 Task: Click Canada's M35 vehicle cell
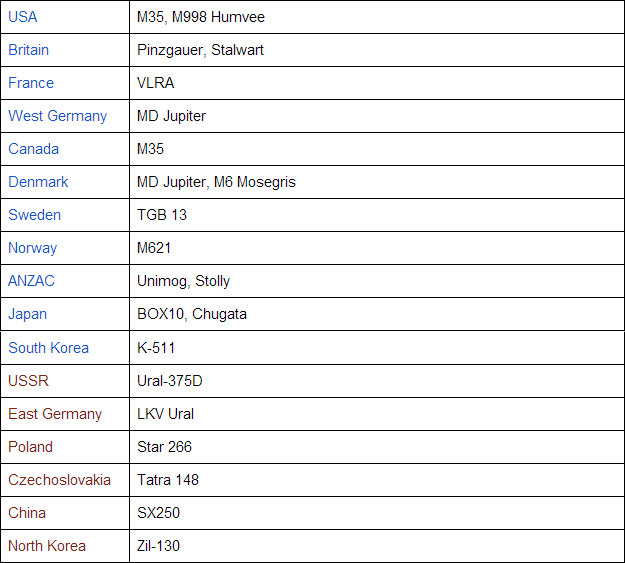377,149
